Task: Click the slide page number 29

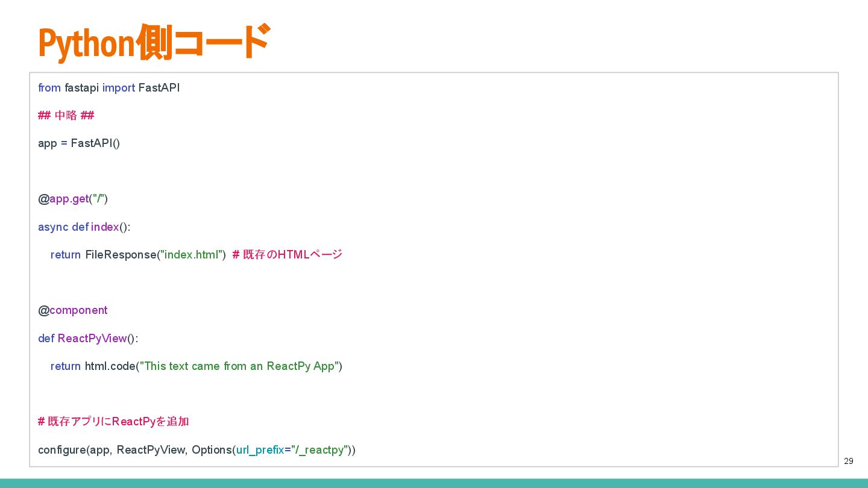Action: [x=849, y=461]
